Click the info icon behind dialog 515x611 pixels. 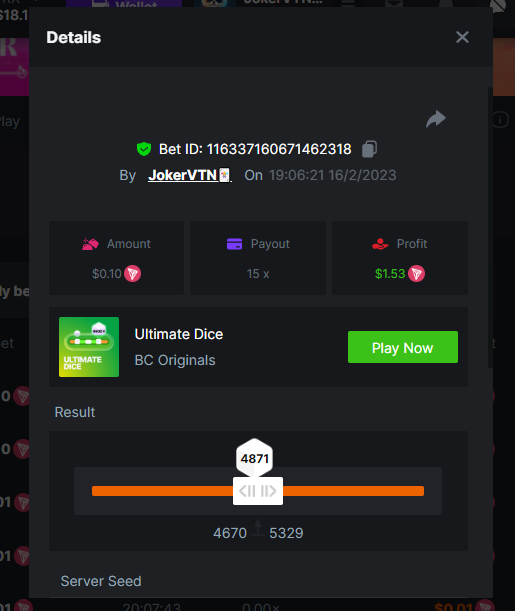coord(501,120)
